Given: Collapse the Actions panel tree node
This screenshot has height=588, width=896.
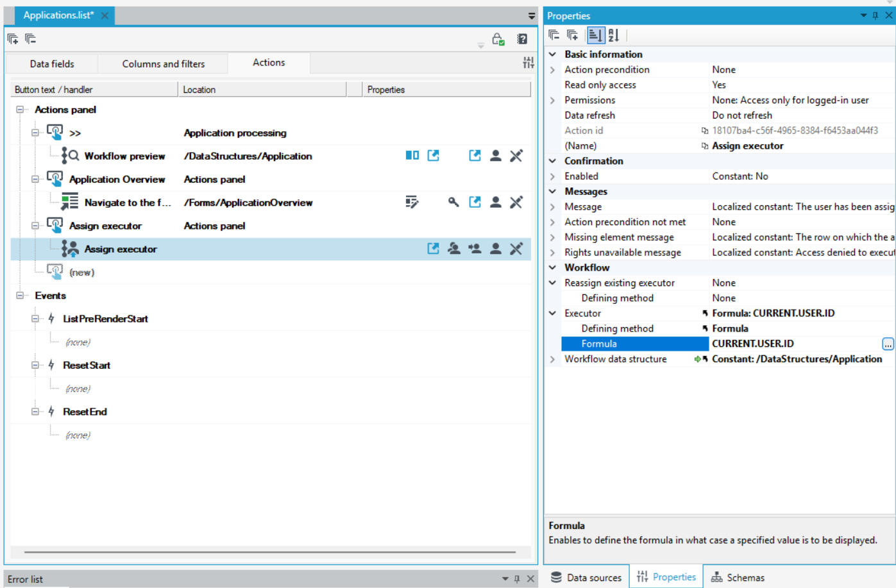Looking at the screenshot, I should [20, 110].
